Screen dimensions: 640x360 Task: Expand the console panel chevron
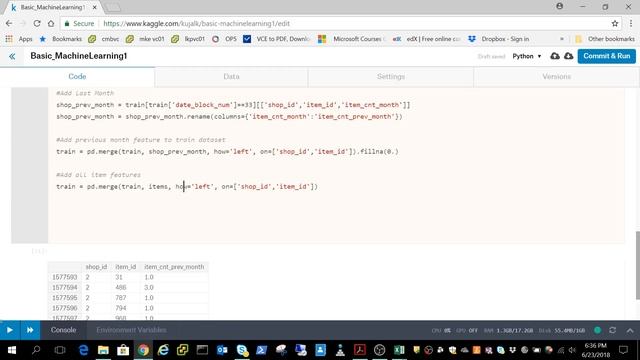coord(630,330)
